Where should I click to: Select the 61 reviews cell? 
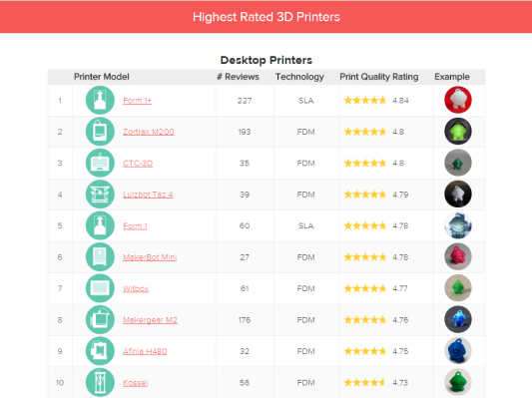click(245, 289)
